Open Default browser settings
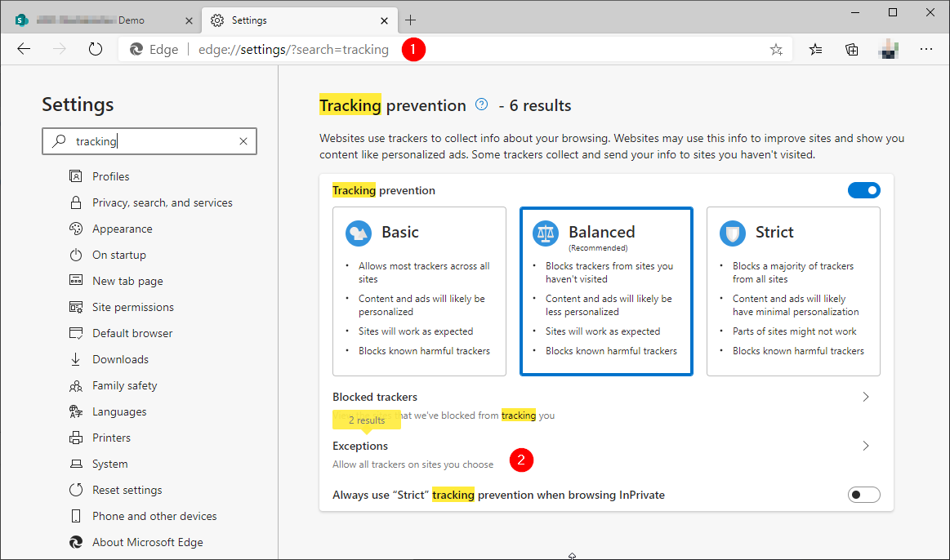Image resolution: width=950 pixels, height=560 pixels. point(132,333)
